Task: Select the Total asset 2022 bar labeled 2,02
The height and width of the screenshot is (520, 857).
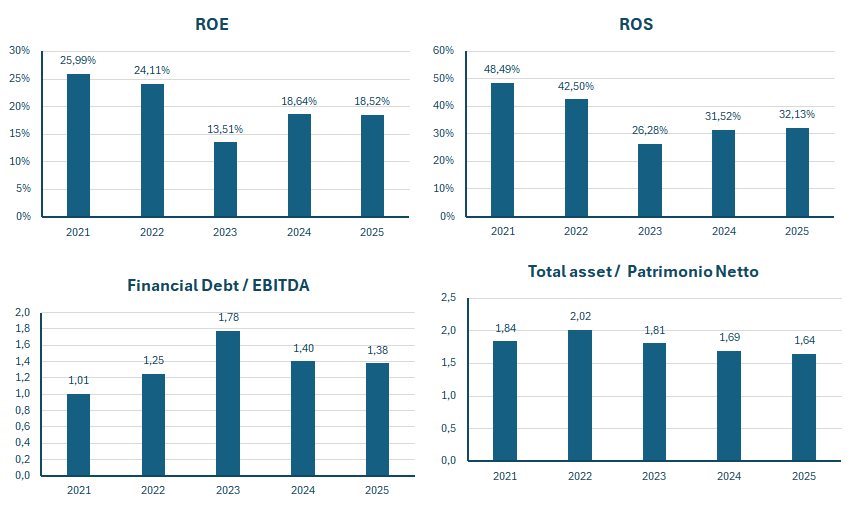Action: [x=580, y=395]
